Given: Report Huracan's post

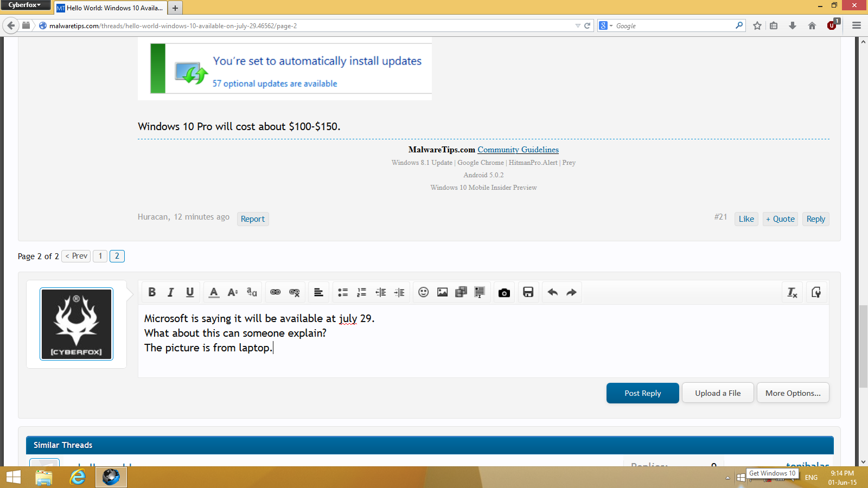Looking at the screenshot, I should (x=253, y=219).
